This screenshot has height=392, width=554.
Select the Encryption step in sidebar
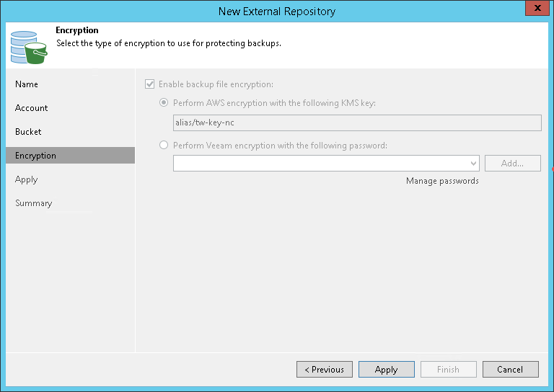[x=35, y=156]
